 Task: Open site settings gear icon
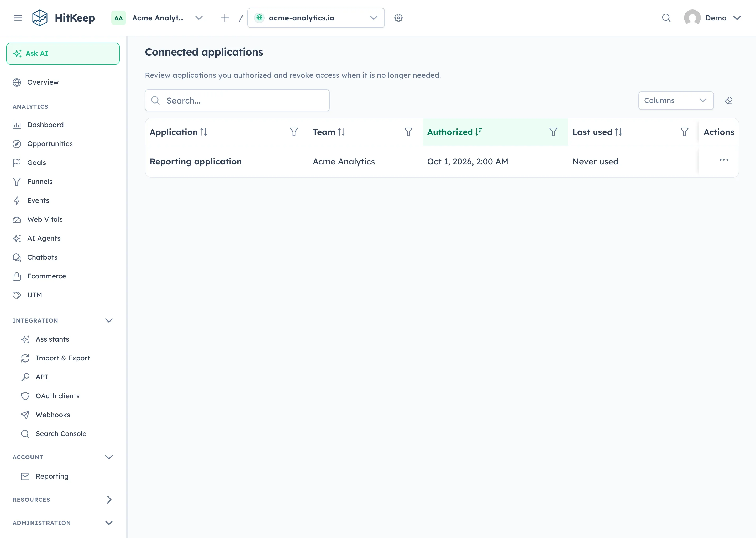398,18
